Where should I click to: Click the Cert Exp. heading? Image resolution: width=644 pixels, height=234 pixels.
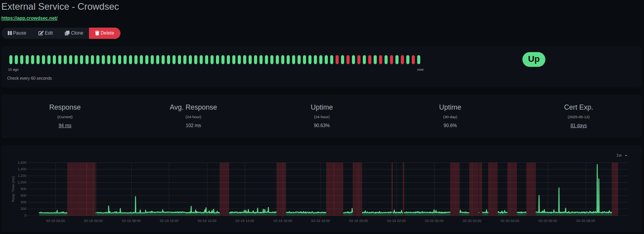click(x=578, y=107)
